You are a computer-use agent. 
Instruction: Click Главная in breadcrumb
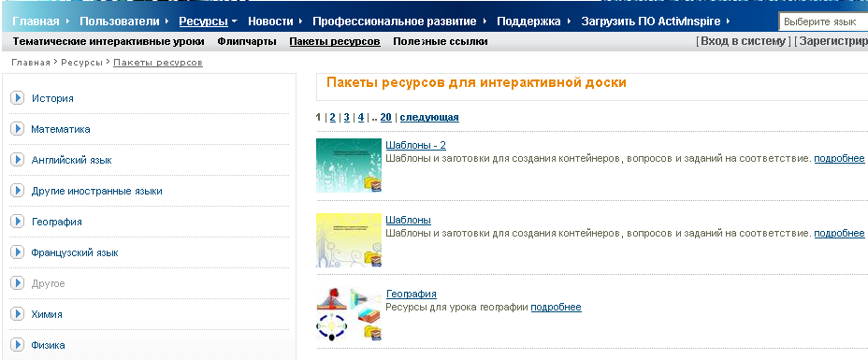pyautogui.click(x=31, y=63)
